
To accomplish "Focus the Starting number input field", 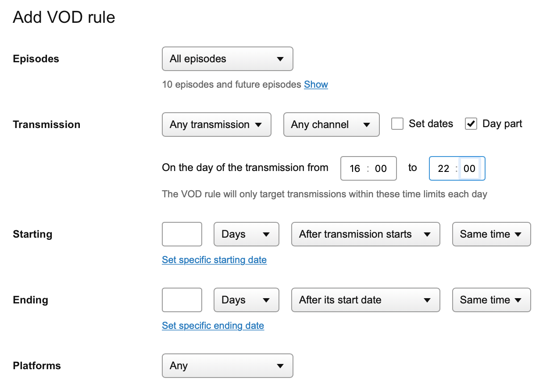I will tap(182, 234).
